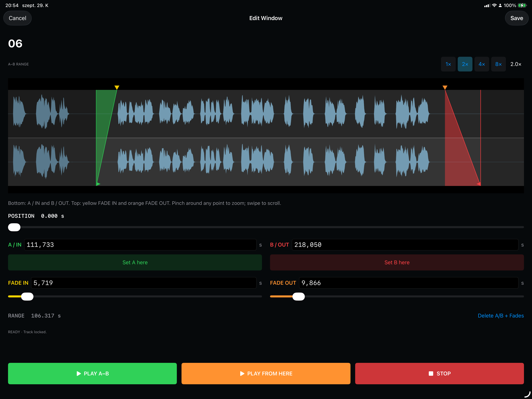
Task: Click the POSITION 0.000 s readout
Action: point(36,216)
